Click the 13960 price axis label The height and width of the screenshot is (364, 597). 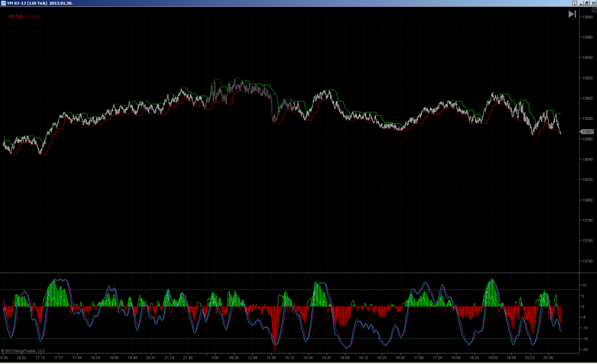pyautogui.click(x=587, y=37)
